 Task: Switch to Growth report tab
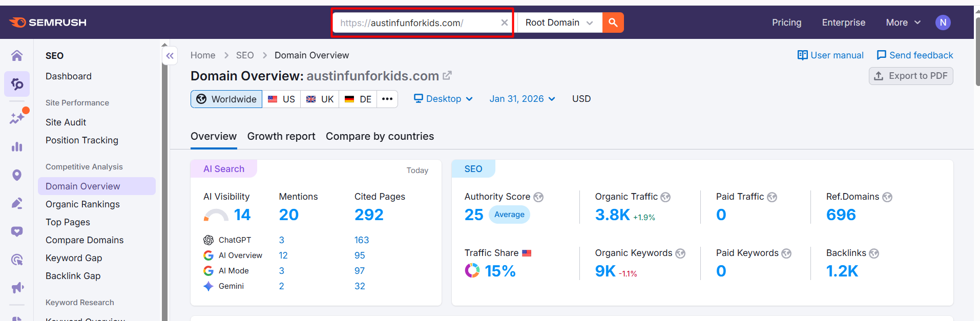[x=281, y=136]
